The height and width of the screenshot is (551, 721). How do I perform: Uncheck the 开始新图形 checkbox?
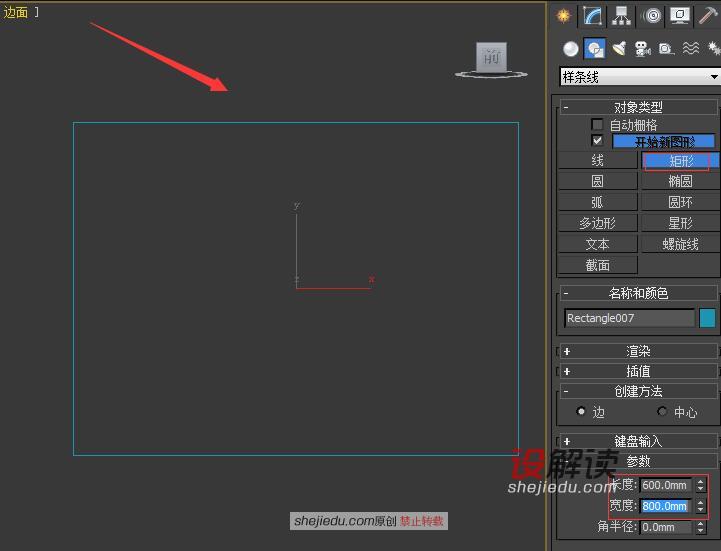[597, 141]
